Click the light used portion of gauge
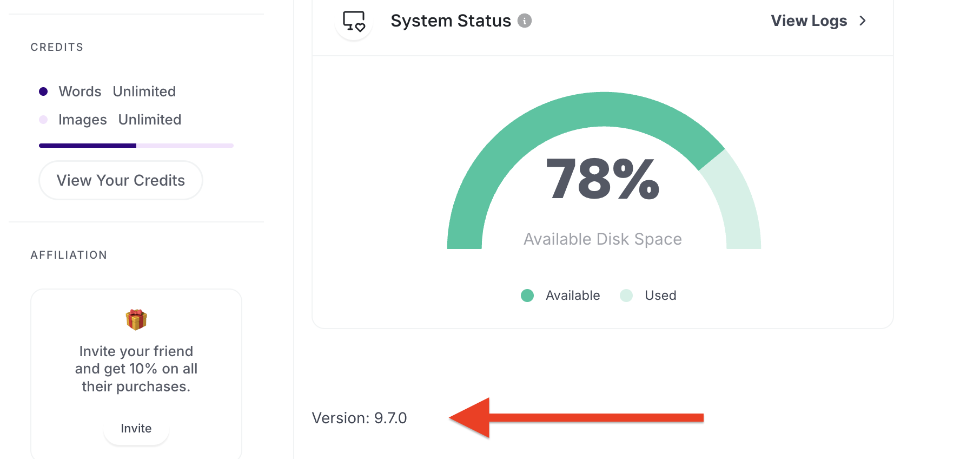The image size is (980, 459). tap(739, 206)
